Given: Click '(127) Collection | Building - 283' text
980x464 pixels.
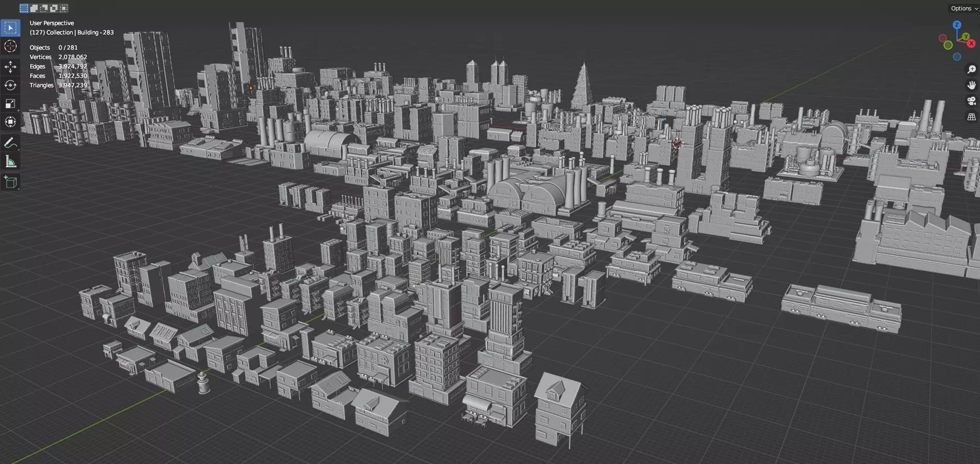Looking at the screenshot, I should coord(72,32).
